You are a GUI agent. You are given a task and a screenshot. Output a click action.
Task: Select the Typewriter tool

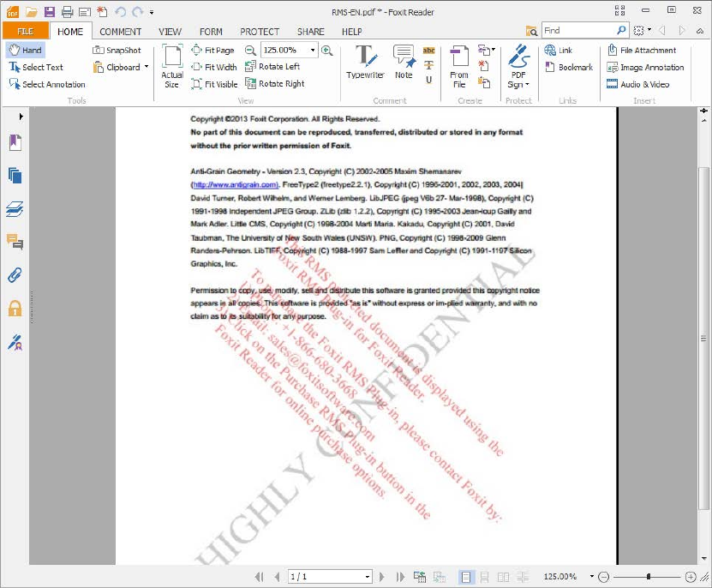tap(365, 62)
